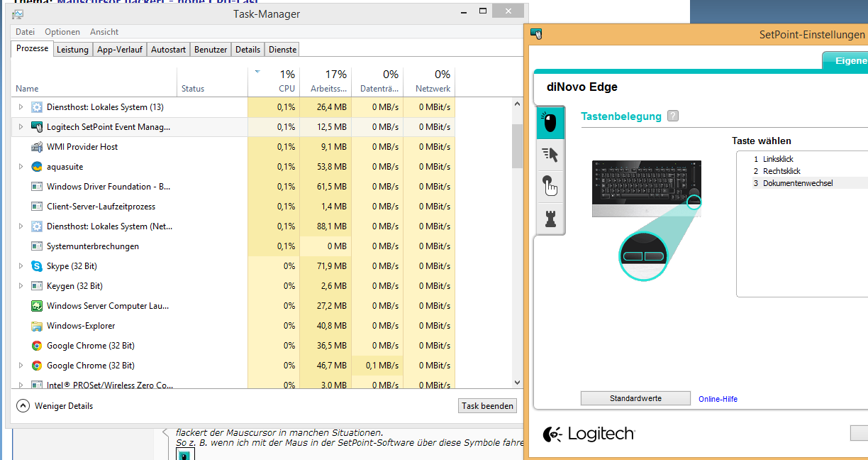
Task: Click the Systemunterbrechungen process icon
Action: tap(37, 246)
